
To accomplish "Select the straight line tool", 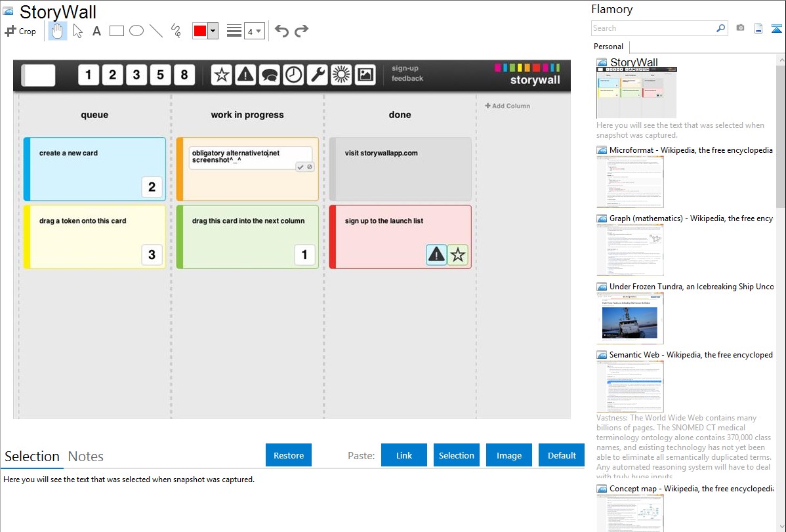I will tap(156, 31).
